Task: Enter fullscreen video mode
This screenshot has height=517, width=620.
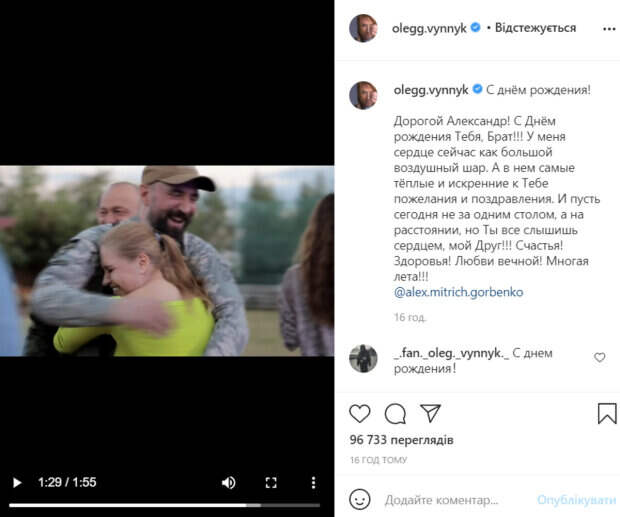Action: (270, 482)
